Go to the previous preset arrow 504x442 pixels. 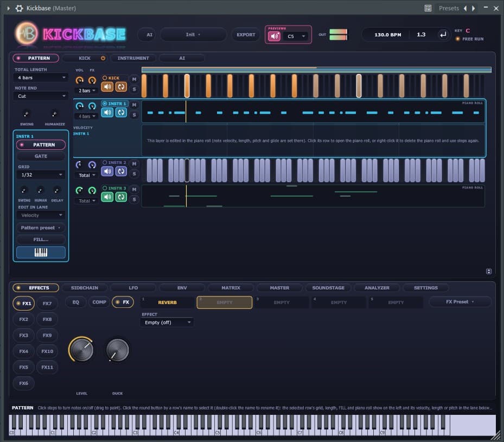click(465, 8)
